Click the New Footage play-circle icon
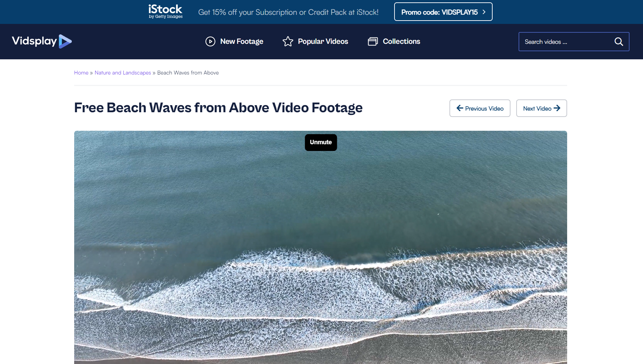 tap(210, 41)
